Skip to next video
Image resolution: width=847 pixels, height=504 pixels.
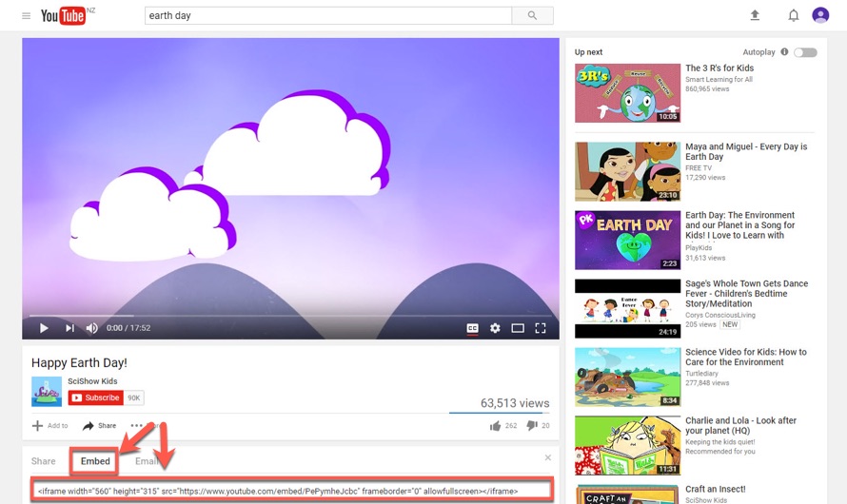69,327
